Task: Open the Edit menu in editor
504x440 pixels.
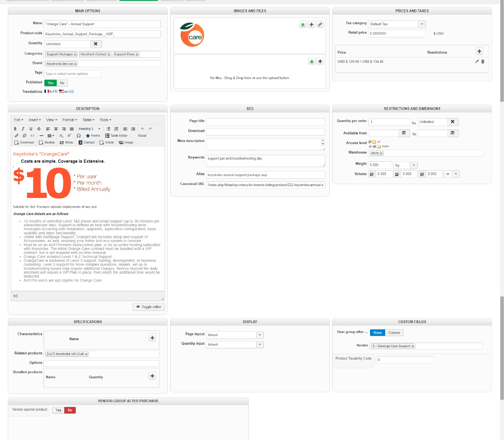Action: [18, 120]
